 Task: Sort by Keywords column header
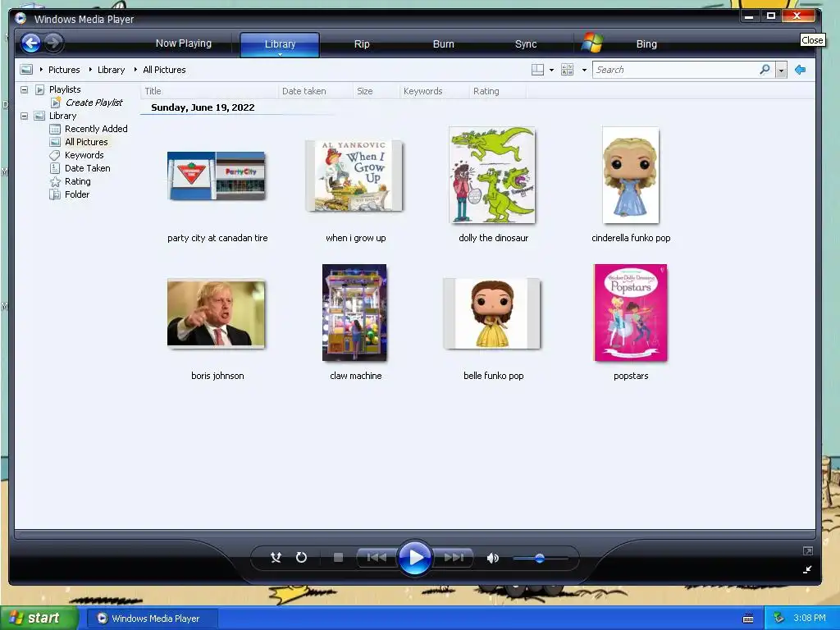434,91
